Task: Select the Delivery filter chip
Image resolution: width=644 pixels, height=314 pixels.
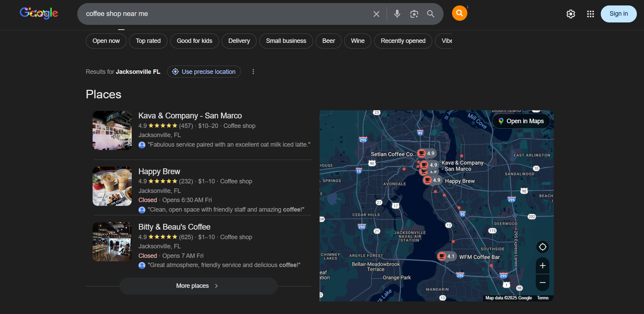Action: click(x=239, y=41)
